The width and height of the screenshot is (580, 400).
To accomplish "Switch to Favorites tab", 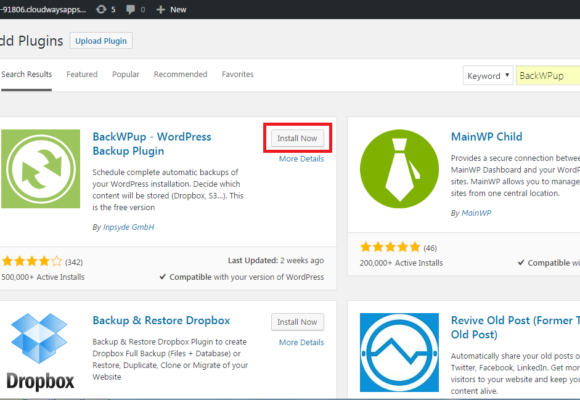I will click(x=237, y=74).
